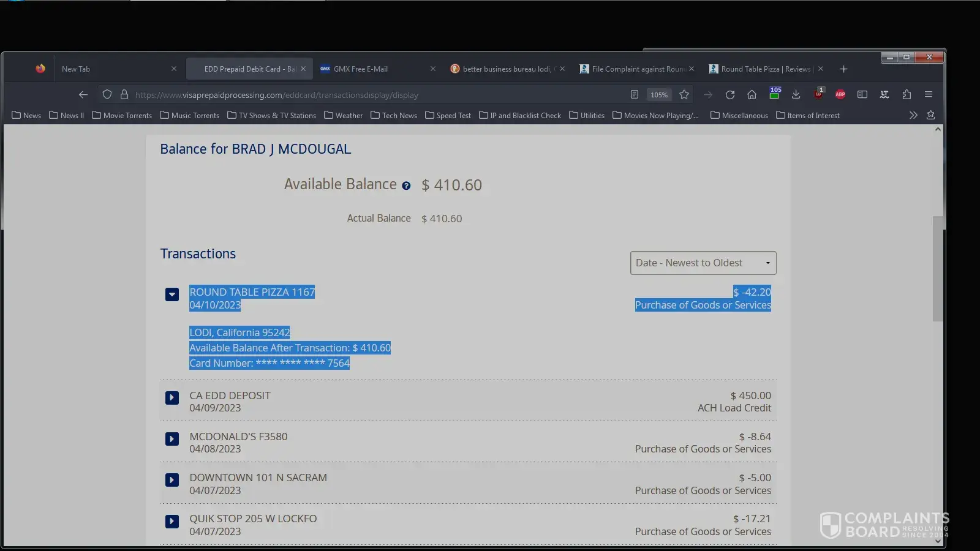Toggle reader view for the page
Screen dimensions: 980x551
pos(635,95)
